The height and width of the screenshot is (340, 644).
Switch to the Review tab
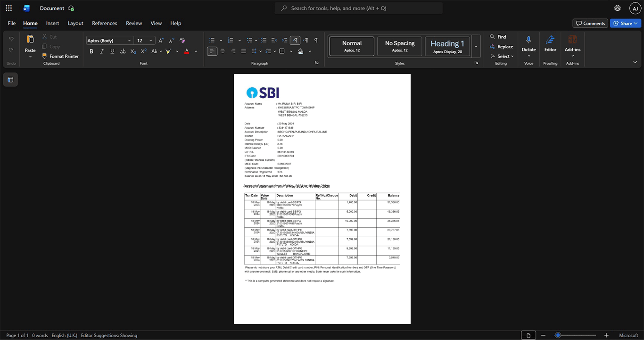134,23
